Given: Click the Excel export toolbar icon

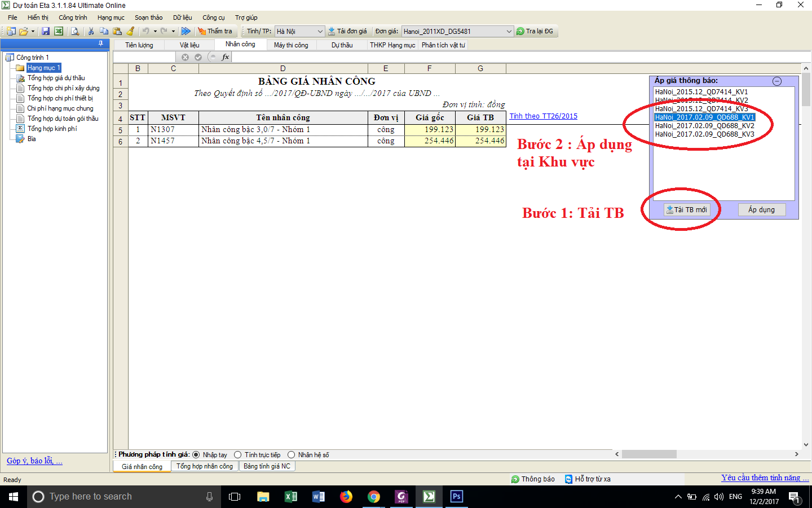Looking at the screenshot, I should coord(59,32).
